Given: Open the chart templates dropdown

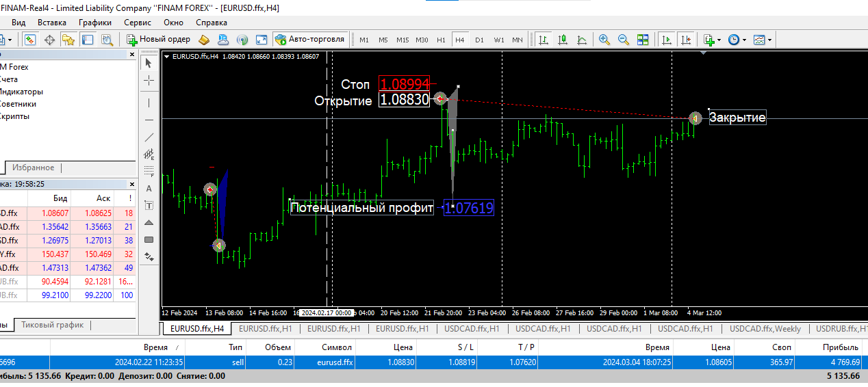Looking at the screenshot, I should (x=762, y=40).
